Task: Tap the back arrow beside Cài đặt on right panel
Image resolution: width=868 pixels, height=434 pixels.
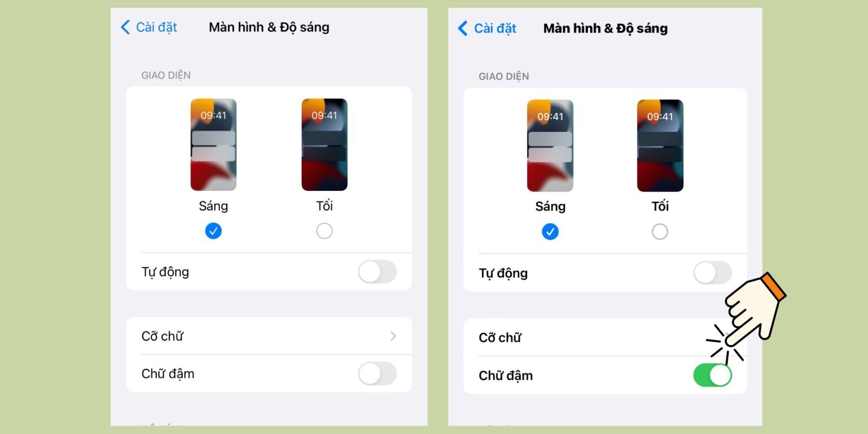Action: (x=462, y=28)
